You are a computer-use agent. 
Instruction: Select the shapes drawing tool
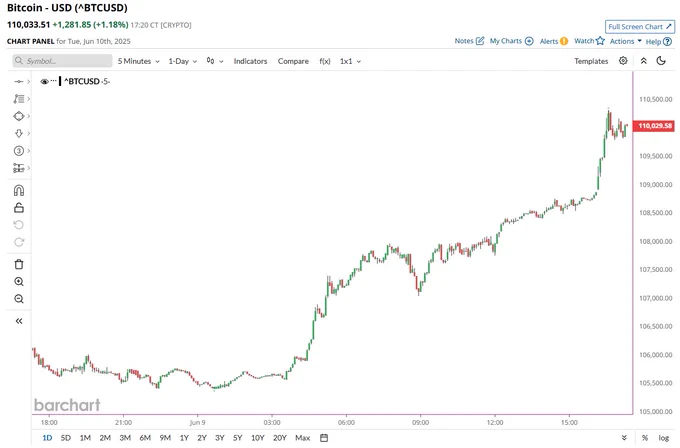coord(19,116)
